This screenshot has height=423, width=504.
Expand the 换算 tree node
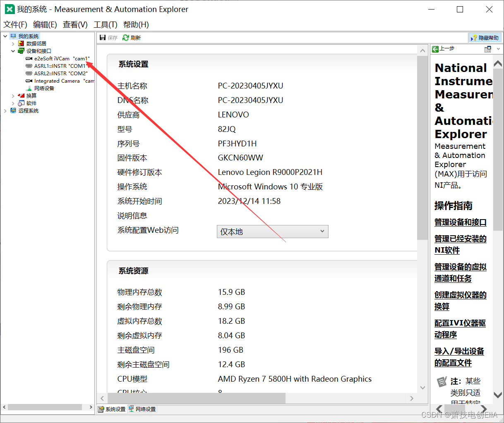click(13, 96)
